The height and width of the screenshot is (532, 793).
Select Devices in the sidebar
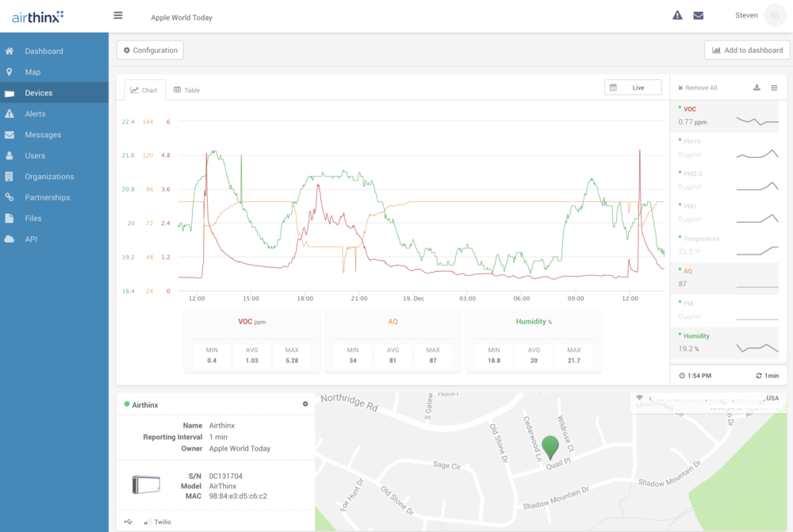pos(54,93)
